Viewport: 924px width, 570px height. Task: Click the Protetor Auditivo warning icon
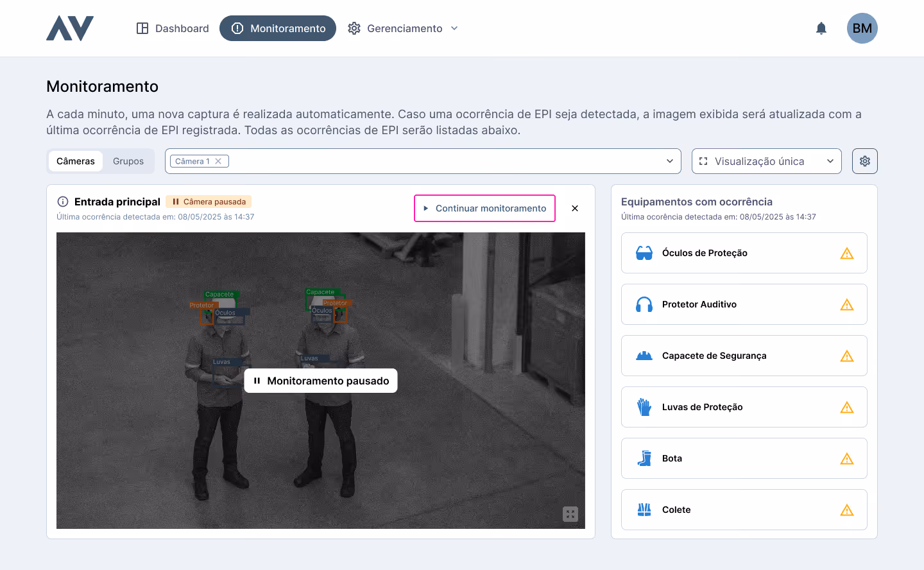pyautogui.click(x=847, y=304)
